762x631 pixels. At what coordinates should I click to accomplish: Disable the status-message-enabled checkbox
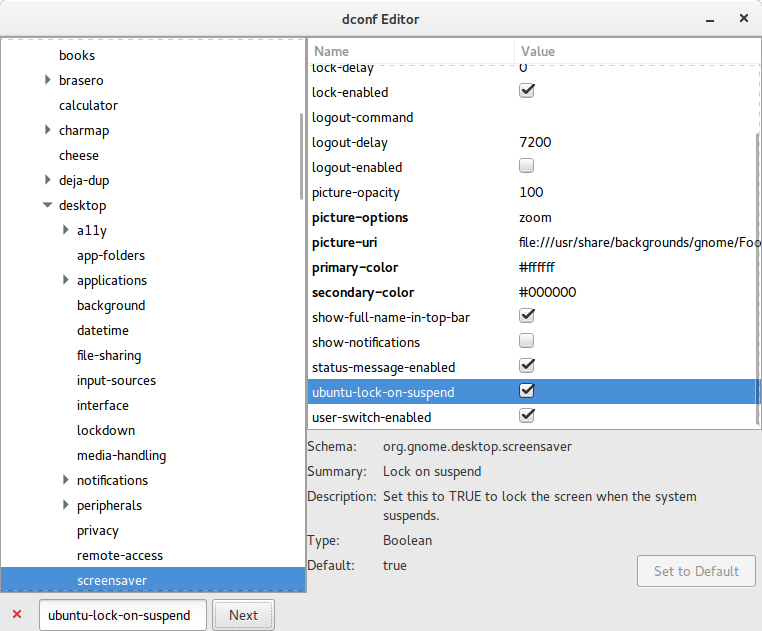(x=527, y=366)
